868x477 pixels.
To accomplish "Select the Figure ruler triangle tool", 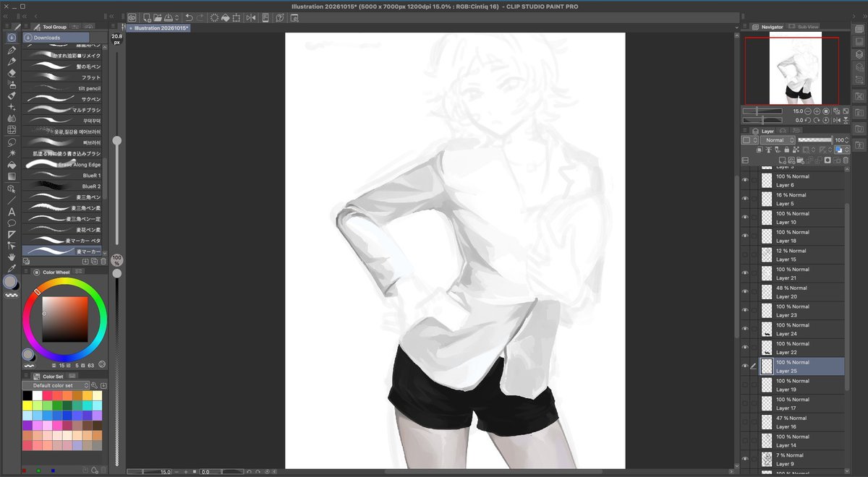I will coord(12,234).
